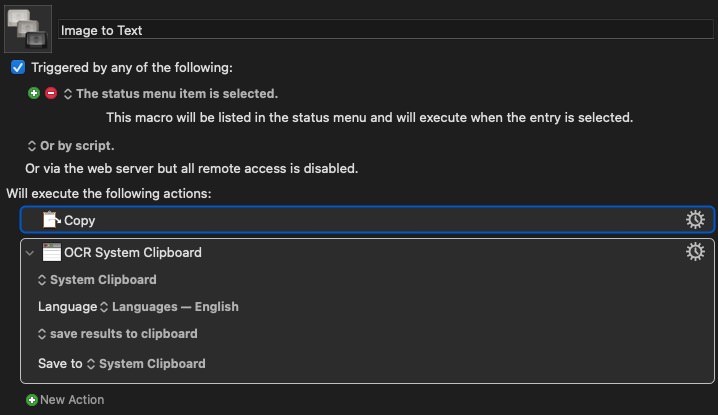The height and width of the screenshot is (415, 718).
Task: Open the save results to clipboard popup
Action: (x=117, y=334)
